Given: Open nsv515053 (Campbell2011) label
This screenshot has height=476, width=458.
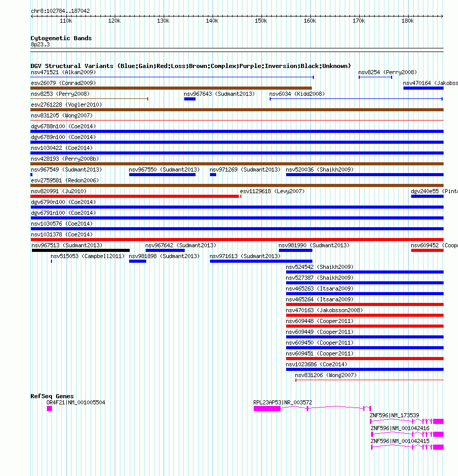Looking at the screenshot, I should [87, 256].
